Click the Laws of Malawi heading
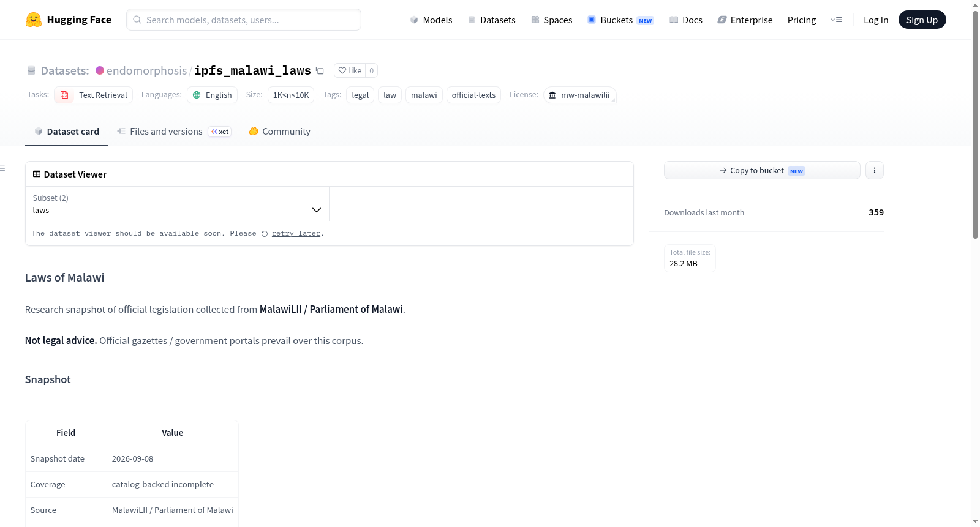This screenshot has height=527, width=980. [x=64, y=277]
